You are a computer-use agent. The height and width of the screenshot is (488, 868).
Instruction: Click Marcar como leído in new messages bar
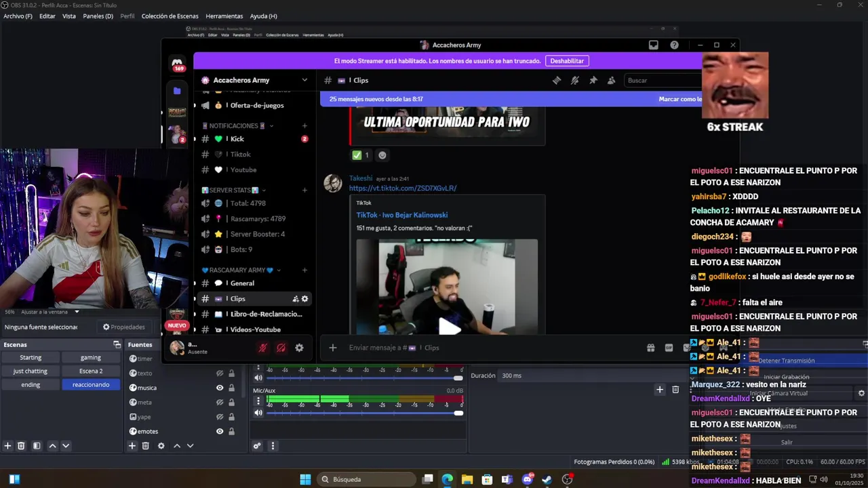point(680,99)
